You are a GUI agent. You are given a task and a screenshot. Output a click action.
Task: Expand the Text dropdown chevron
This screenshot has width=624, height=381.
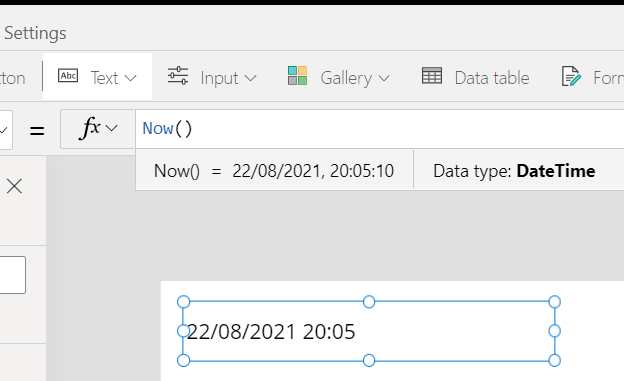[x=131, y=78]
